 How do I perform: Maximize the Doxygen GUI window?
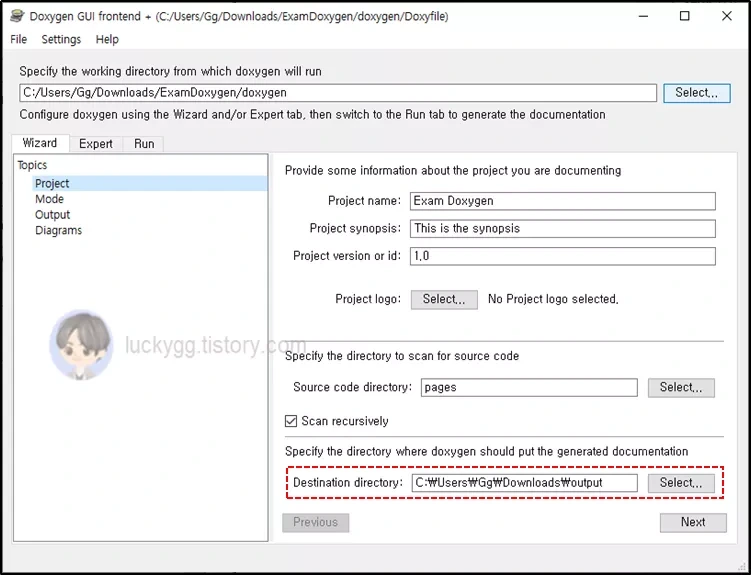[685, 16]
